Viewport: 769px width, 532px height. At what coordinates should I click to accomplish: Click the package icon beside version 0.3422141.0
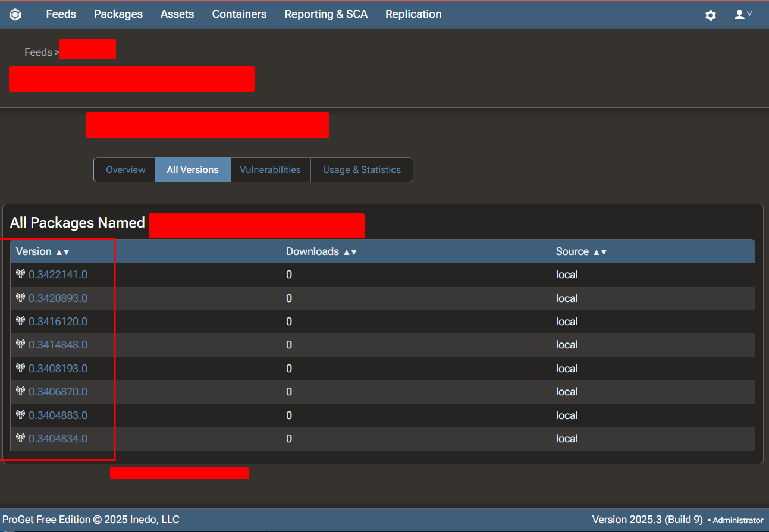click(20, 274)
